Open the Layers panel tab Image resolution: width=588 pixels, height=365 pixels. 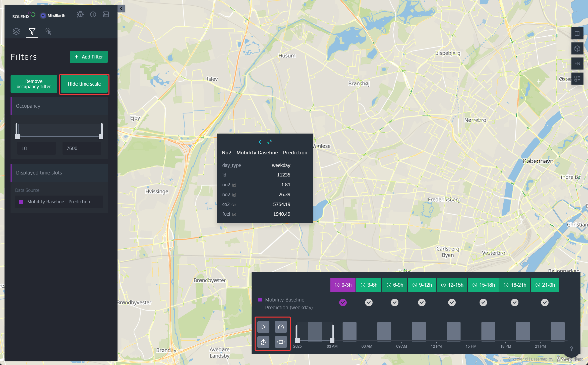(x=16, y=31)
